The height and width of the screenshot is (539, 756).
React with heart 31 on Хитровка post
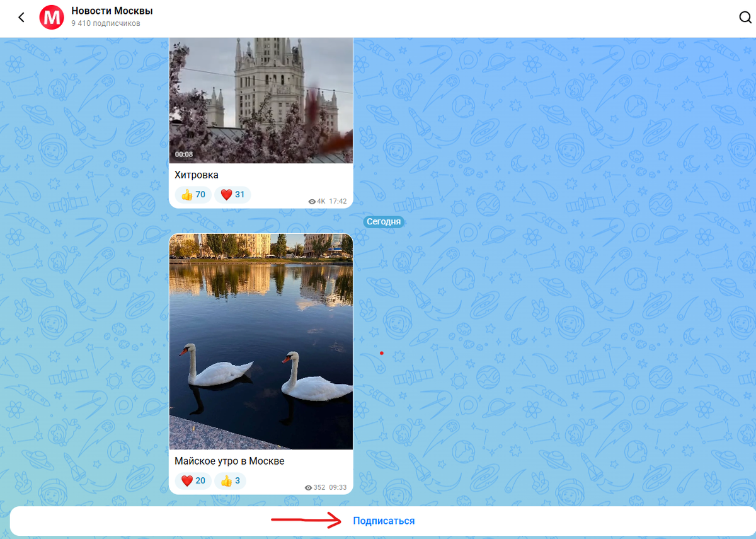coord(232,194)
